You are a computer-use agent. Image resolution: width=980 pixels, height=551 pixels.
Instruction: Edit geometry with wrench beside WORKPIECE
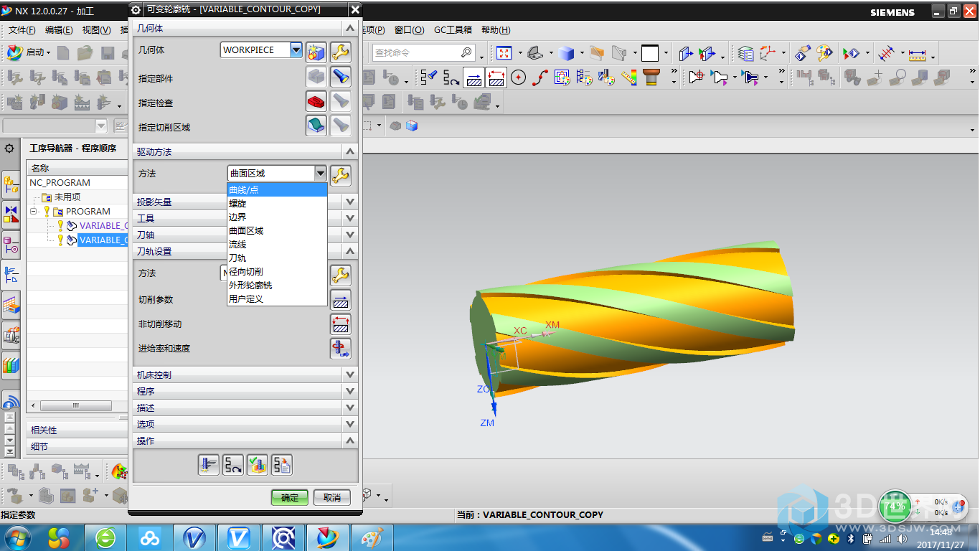tap(341, 52)
